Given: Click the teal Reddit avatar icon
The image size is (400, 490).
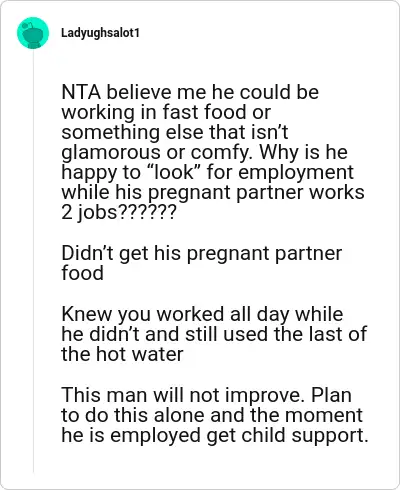Looking at the screenshot, I should [x=33, y=33].
